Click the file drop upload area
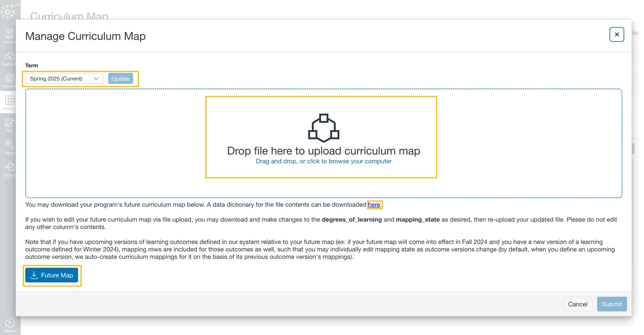This screenshot has height=335, width=644. tap(321, 137)
